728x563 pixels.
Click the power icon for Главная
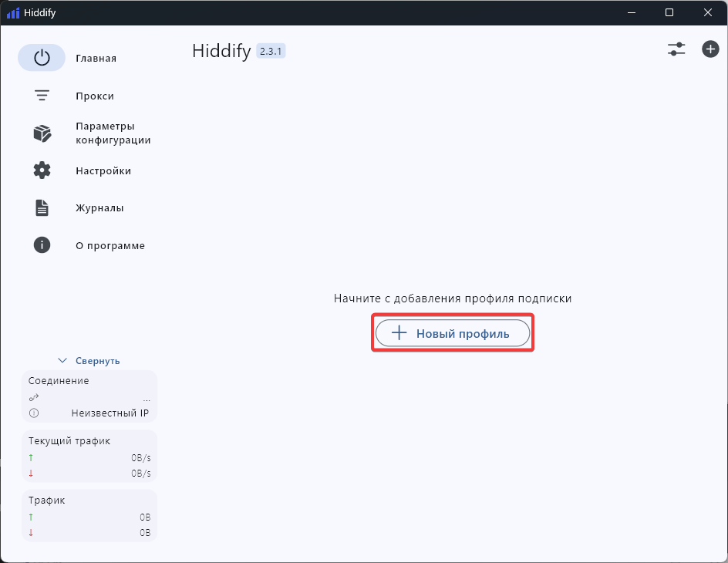click(x=42, y=58)
